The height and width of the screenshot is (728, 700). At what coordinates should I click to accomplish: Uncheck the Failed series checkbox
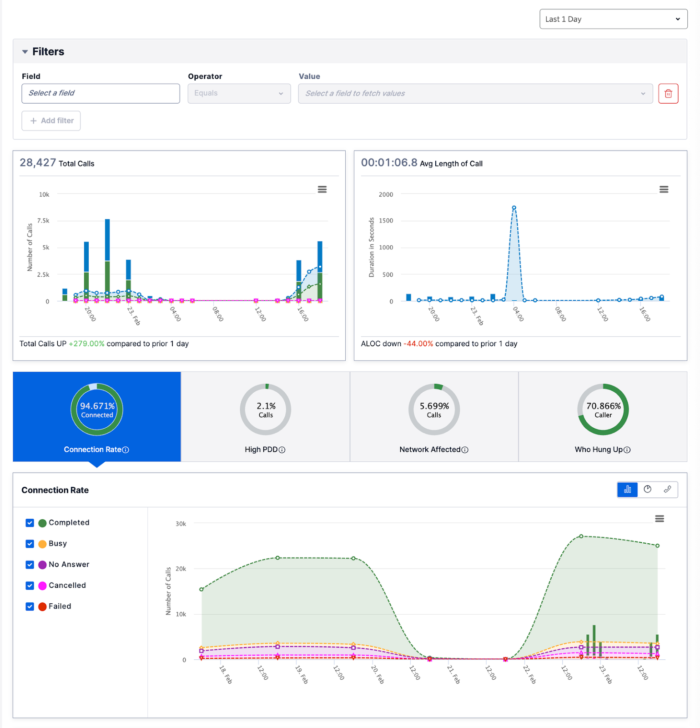coord(30,607)
